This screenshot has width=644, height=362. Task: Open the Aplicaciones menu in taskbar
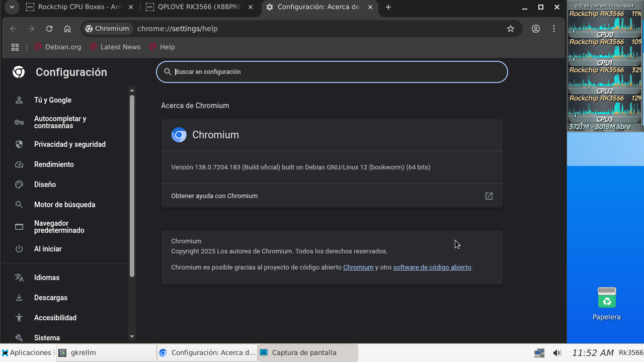point(28,352)
